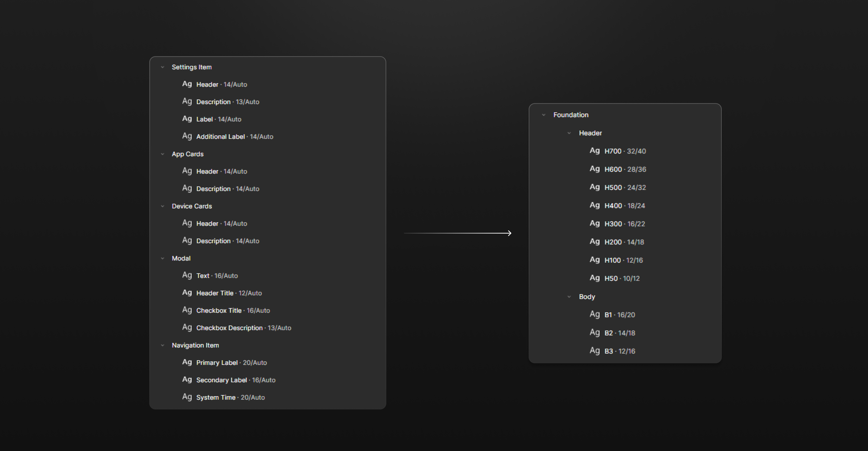Click the Ag icon beside System Time

point(187,397)
